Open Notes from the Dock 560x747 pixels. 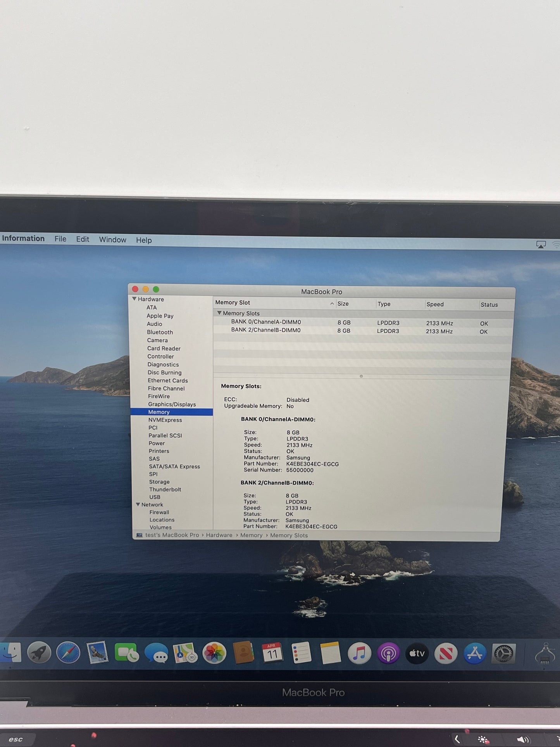pos(330,653)
